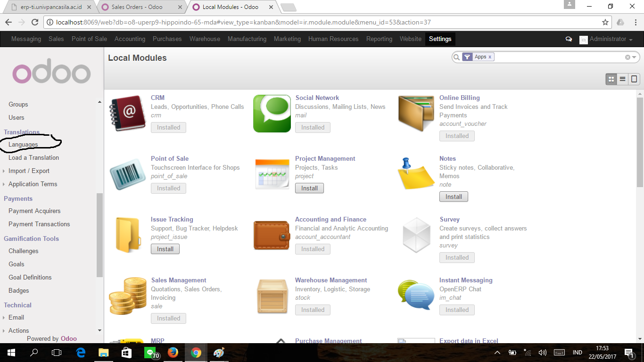Open Load a Translation
644x362 pixels.
(x=33, y=157)
